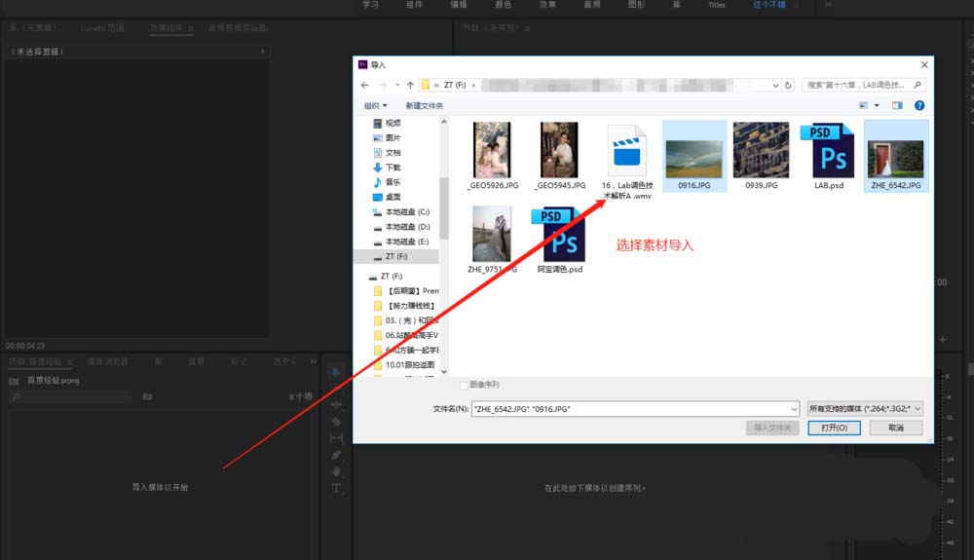Open the 10.01跟拍返图 folder in tree

pos(405,365)
